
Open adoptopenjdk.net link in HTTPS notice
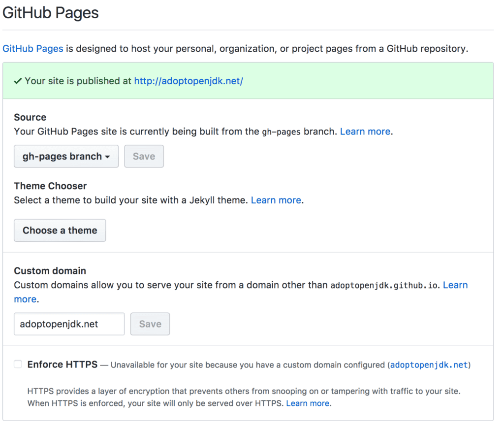[429, 365]
